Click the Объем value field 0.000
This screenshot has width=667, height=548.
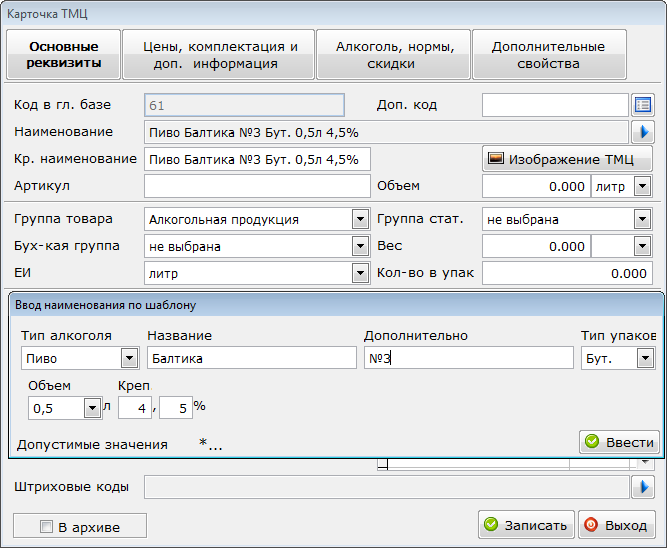coord(536,186)
